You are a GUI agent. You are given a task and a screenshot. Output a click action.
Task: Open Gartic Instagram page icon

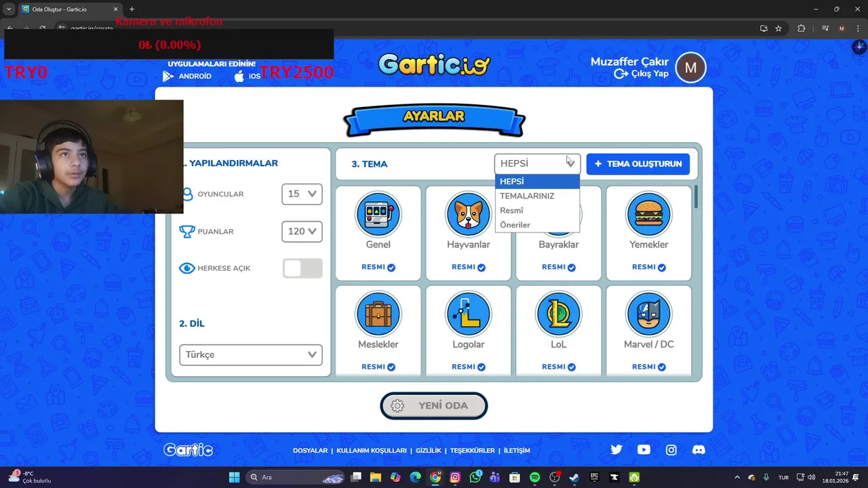point(671,449)
